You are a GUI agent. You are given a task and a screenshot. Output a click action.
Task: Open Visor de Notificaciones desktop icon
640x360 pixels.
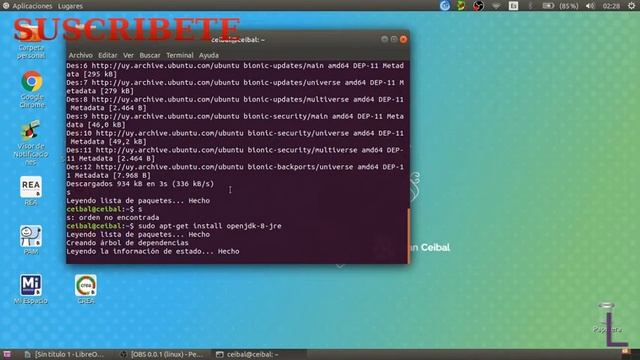pos(31,142)
